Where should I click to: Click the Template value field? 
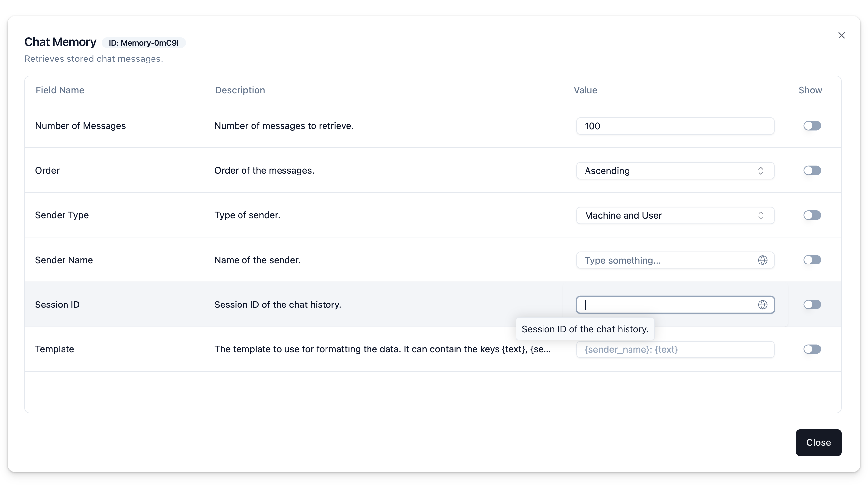click(x=675, y=349)
